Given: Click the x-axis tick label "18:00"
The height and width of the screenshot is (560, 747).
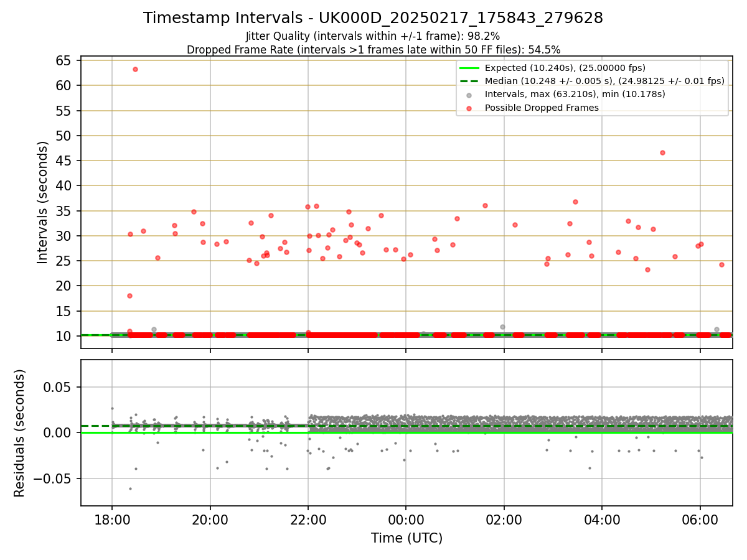Looking at the screenshot, I should coord(112,520).
